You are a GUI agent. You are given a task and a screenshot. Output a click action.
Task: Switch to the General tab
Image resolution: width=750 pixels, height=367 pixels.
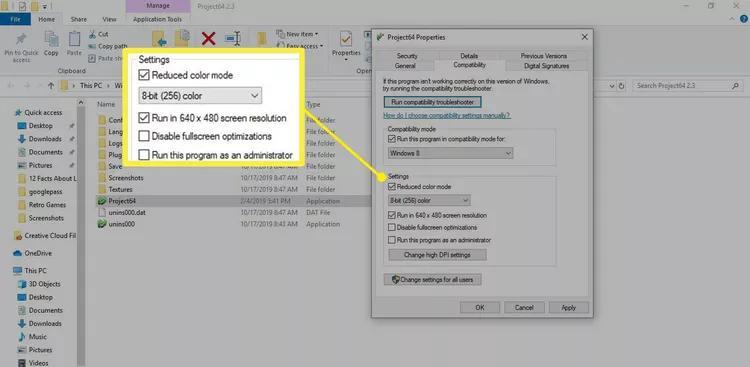click(x=405, y=66)
